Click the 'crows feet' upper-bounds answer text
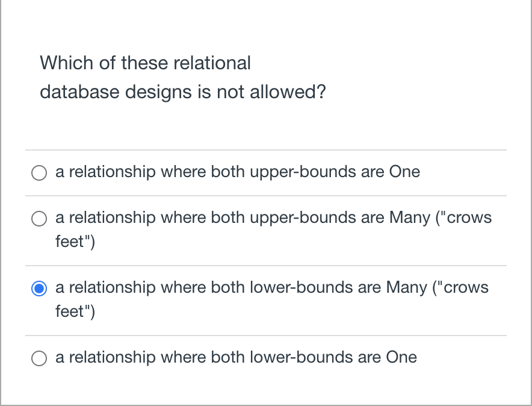532x406 pixels. click(273, 218)
